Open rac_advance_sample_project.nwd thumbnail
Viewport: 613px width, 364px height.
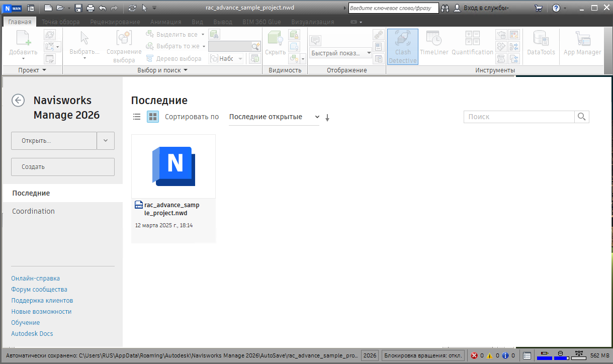[x=173, y=167]
